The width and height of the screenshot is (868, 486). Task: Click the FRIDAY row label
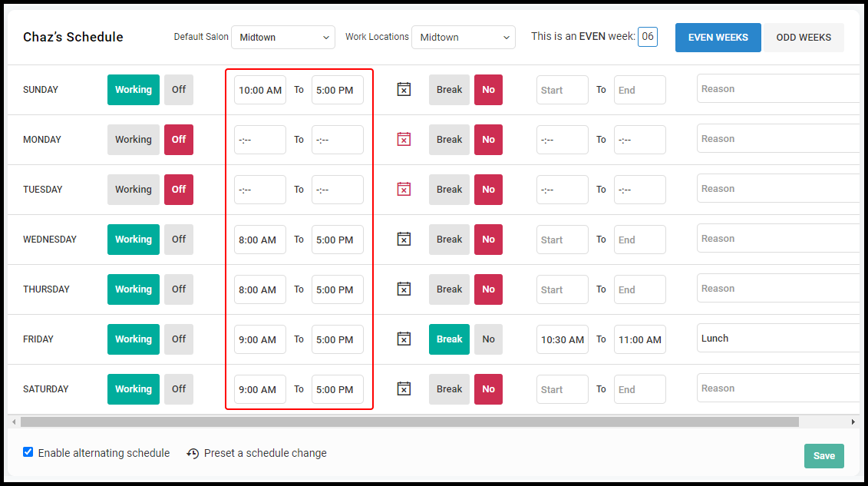38,339
